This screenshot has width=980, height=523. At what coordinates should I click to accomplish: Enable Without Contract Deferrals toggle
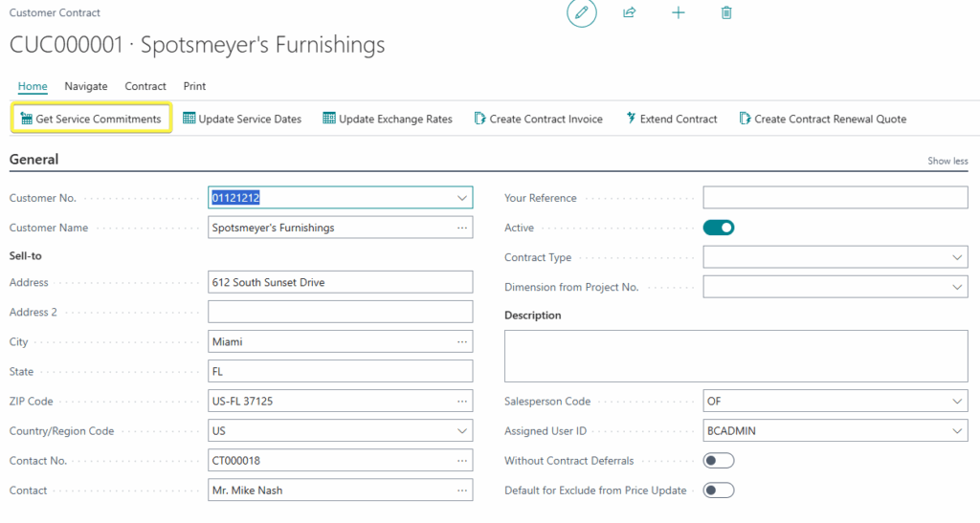[x=719, y=461]
